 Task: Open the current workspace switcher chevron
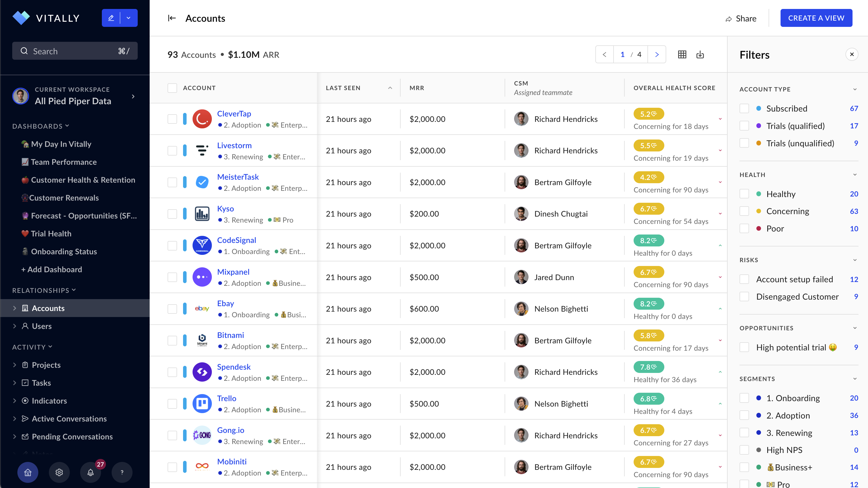pos(133,96)
